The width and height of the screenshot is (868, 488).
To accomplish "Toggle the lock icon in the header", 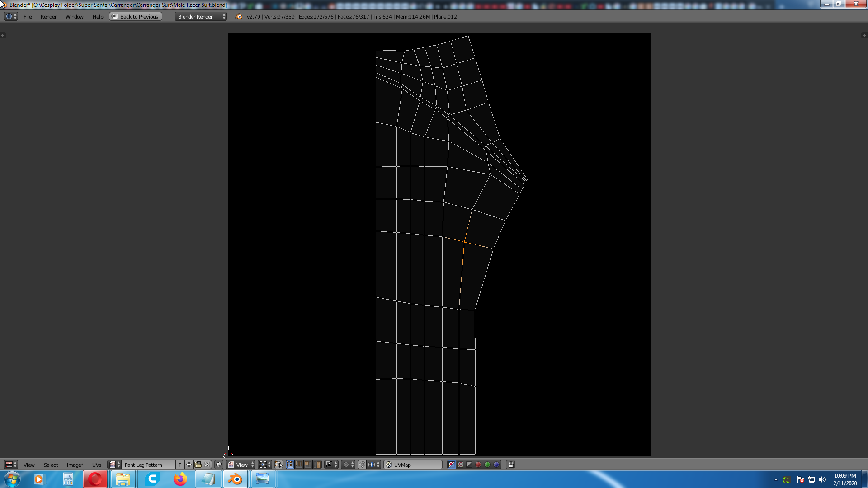I will click(x=511, y=465).
